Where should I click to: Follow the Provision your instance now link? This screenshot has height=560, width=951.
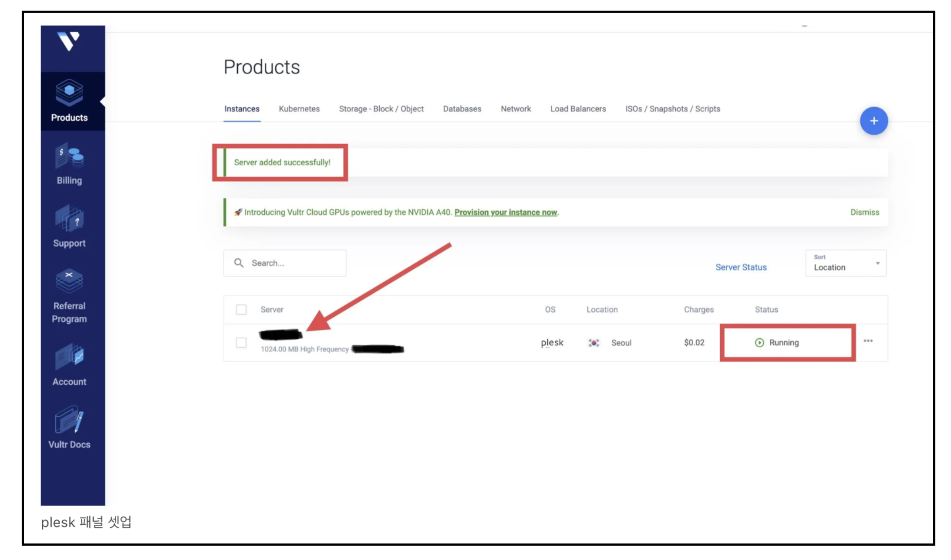click(x=506, y=213)
